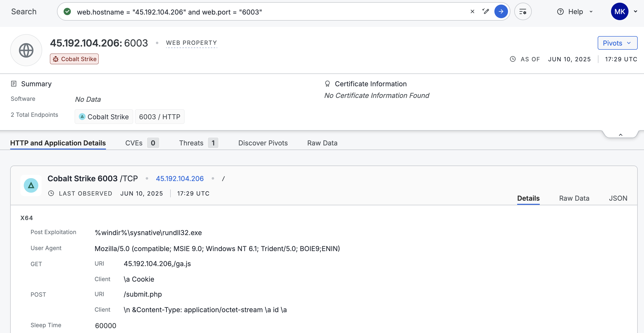Open the CVEs tab
Screen dimensions: 644x333
[142, 143]
